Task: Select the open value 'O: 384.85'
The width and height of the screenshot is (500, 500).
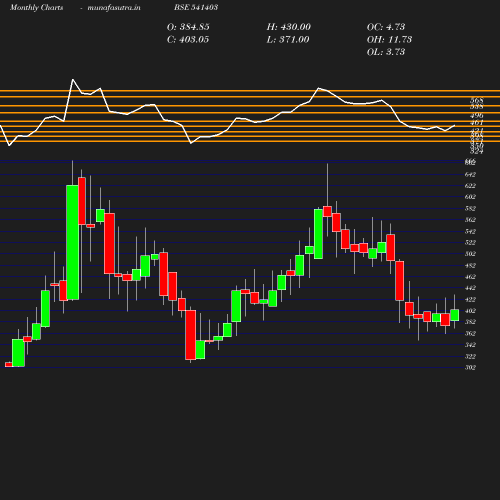Action: coord(188,27)
